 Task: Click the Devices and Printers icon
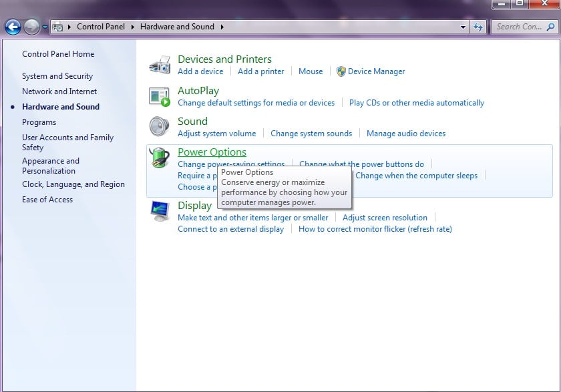[x=160, y=65]
